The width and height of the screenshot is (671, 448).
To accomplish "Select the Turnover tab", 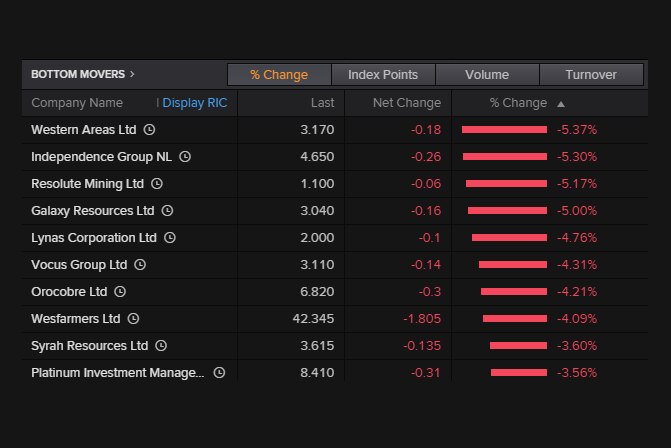I will click(591, 74).
